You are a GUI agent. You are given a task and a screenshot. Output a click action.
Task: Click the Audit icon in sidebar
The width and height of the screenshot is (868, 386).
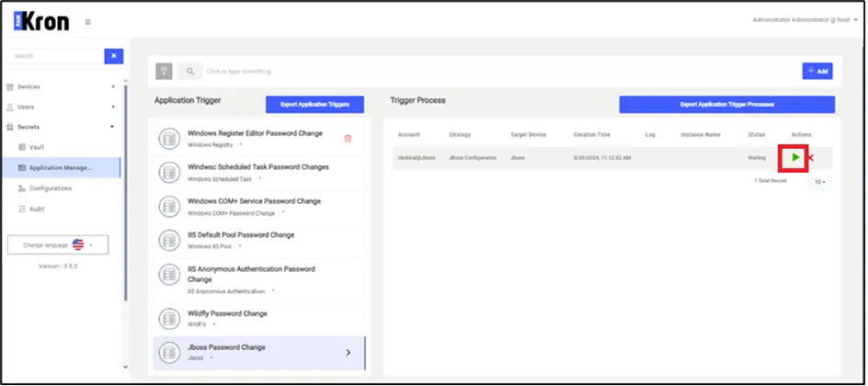[x=22, y=209]
